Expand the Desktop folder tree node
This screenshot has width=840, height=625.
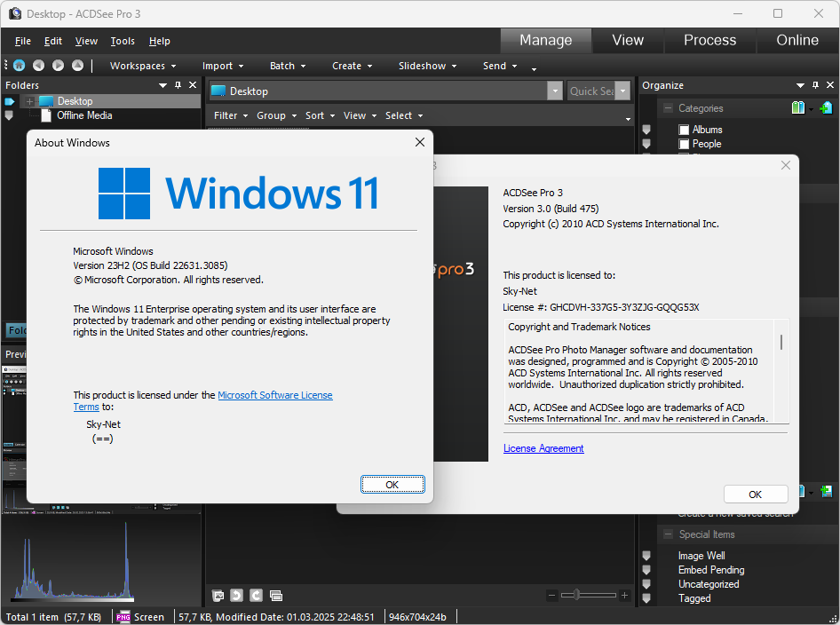click(30, 101)
